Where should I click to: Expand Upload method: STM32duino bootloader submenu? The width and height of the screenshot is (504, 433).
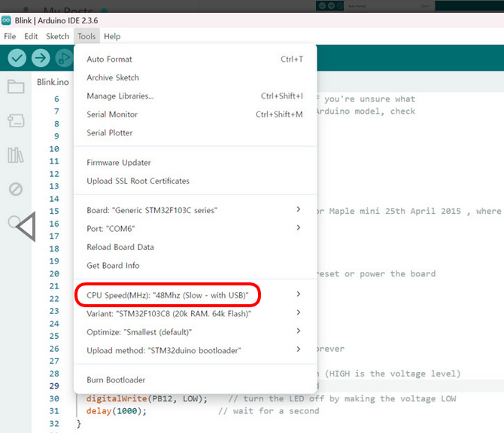click(195, 350)
